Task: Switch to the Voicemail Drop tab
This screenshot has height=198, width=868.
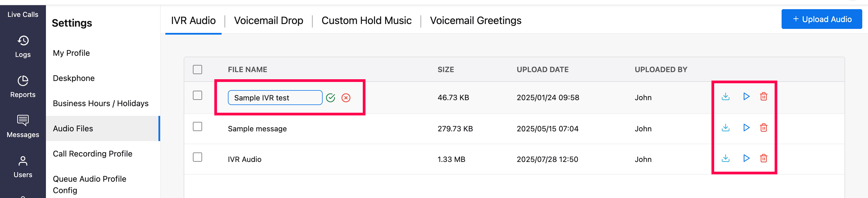Action: (x=269, y=21)
